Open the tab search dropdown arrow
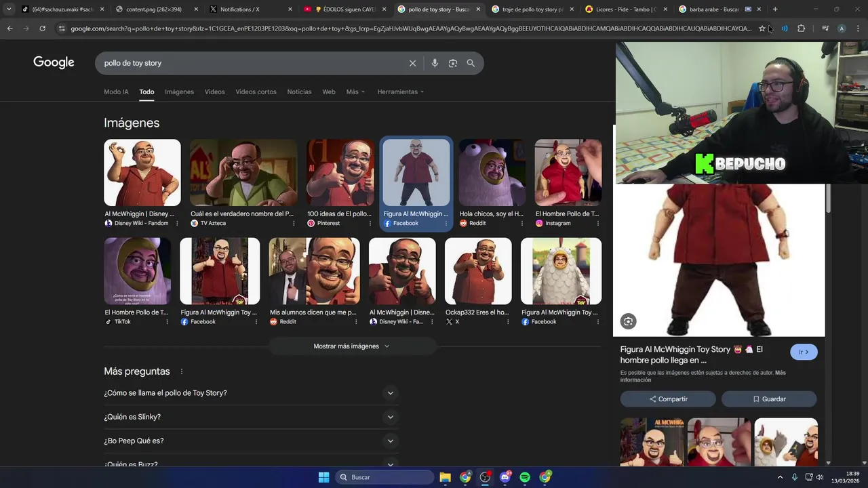Screen dimensions: 868x488 [8, 9]
